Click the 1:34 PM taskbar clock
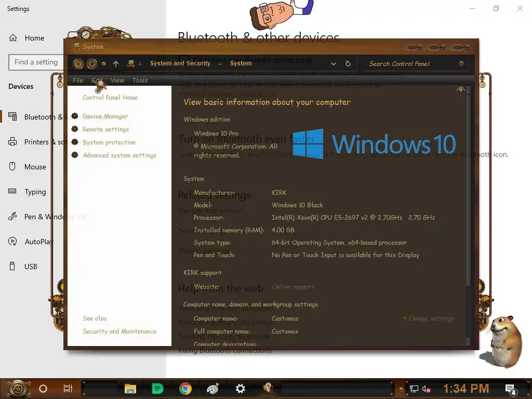The image size is (532, 399). (466, 389)
